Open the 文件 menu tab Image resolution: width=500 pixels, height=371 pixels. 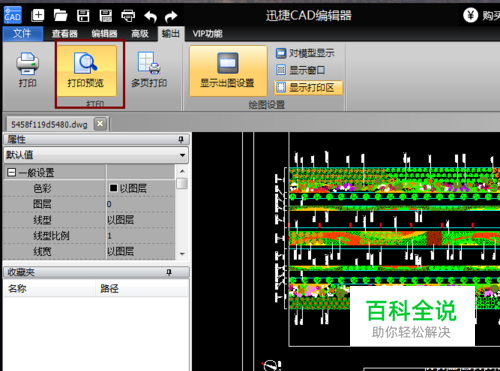point(23,33)
